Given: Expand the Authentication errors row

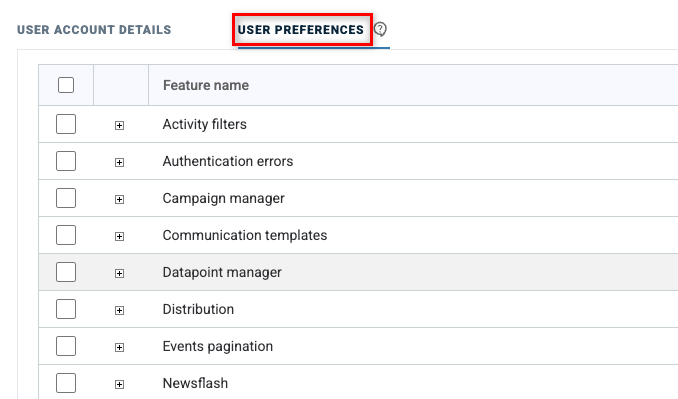Looking at the screenshot, I should [x=119, y=163].
